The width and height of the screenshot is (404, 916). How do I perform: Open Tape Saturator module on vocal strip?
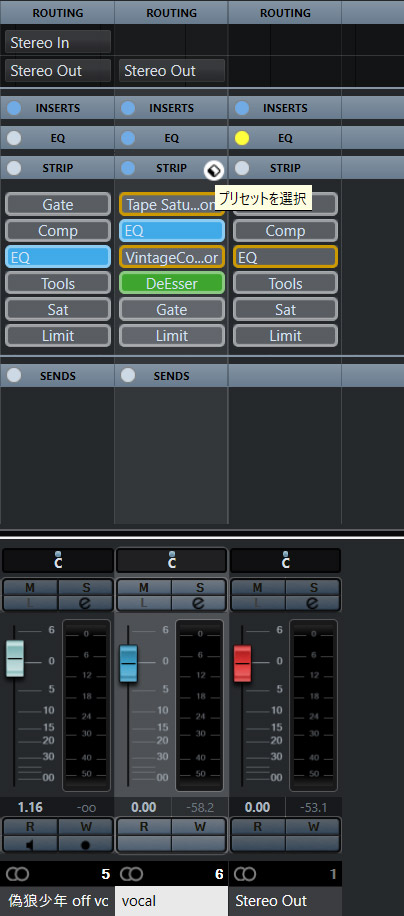click(x=172, y=204)
